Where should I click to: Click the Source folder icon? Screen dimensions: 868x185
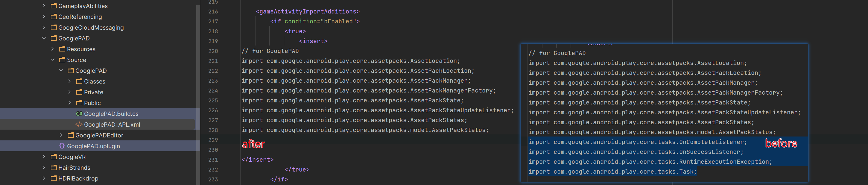[62, 60]
